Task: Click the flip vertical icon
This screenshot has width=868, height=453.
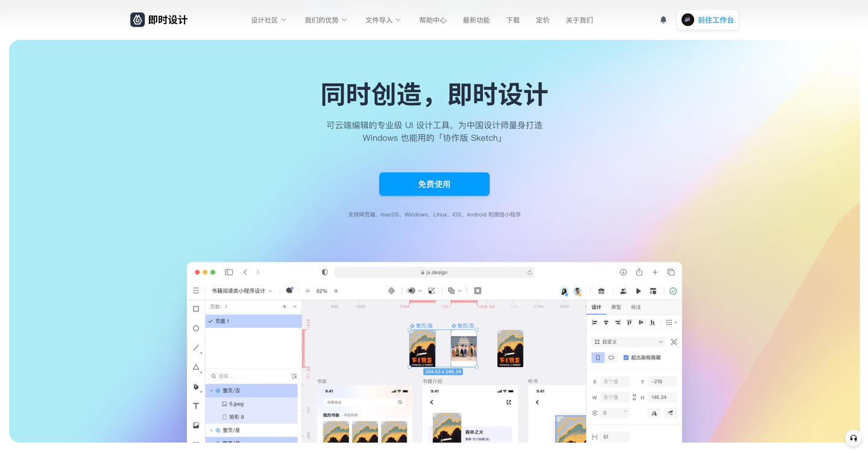Action: (x=670, y=413)
